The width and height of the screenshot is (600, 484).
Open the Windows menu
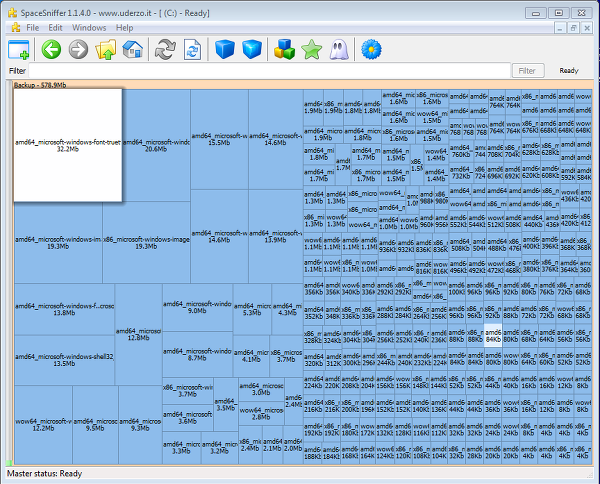(89, 28)
